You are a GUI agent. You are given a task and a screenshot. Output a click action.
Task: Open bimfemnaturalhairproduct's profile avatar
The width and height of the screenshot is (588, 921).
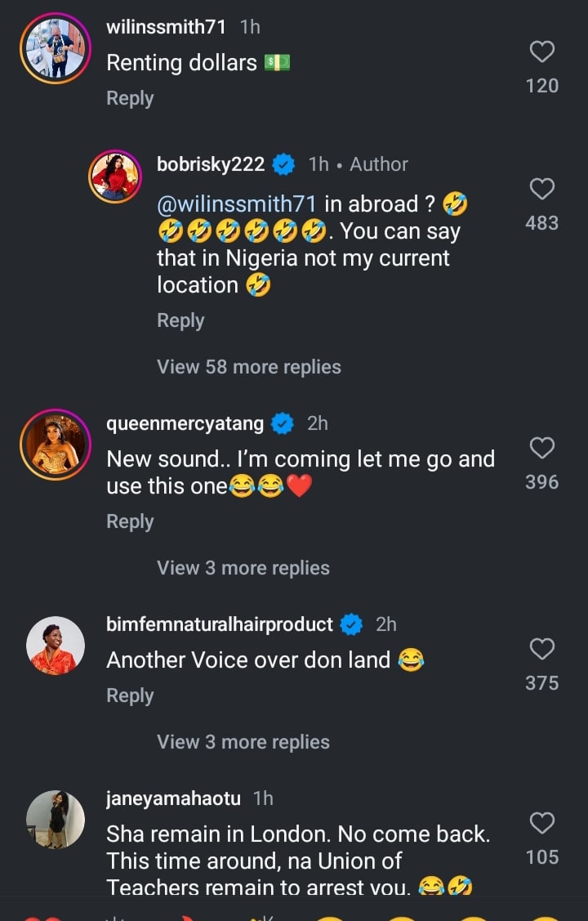click(x=56, y=646)
